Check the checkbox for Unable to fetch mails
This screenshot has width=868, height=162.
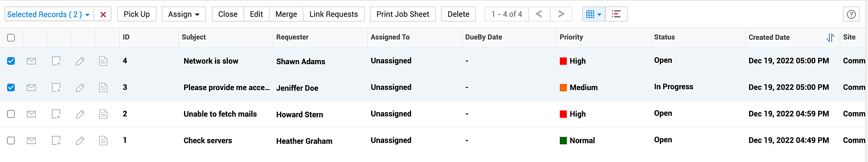coord(11,114)
